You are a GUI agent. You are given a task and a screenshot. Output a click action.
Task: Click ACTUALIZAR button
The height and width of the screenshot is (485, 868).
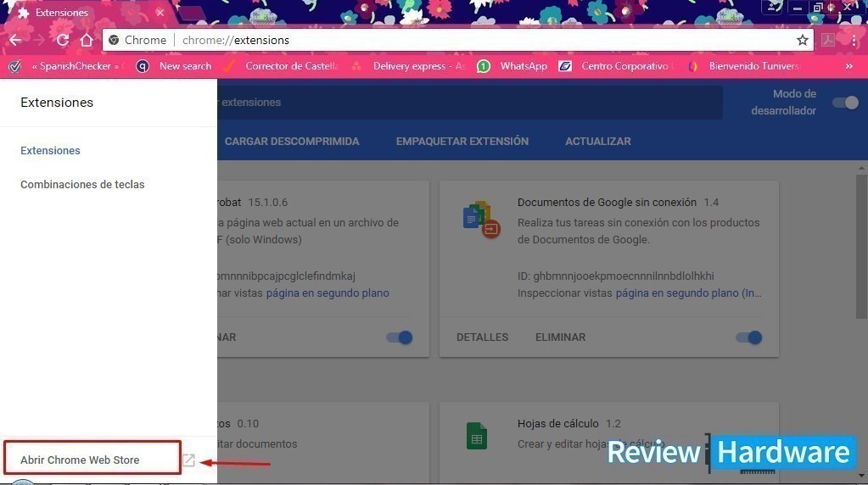598,141
